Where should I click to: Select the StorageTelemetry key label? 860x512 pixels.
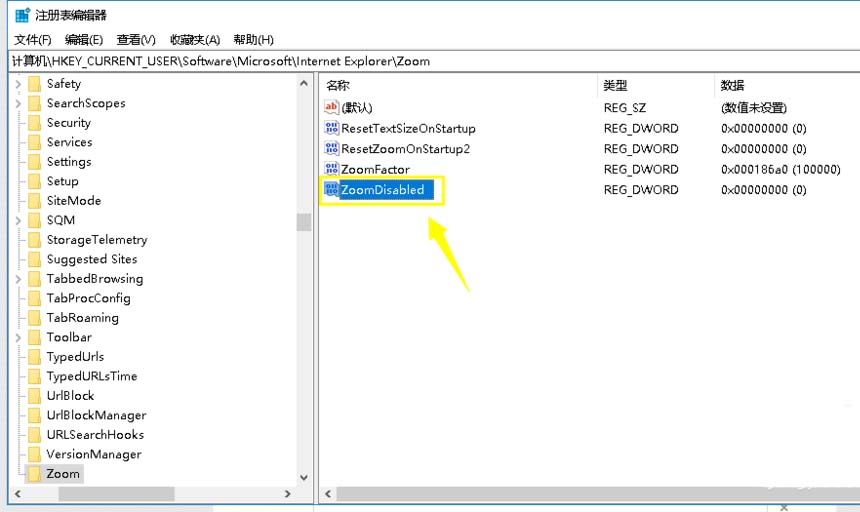pyautogui.click(x=97, y=240)
